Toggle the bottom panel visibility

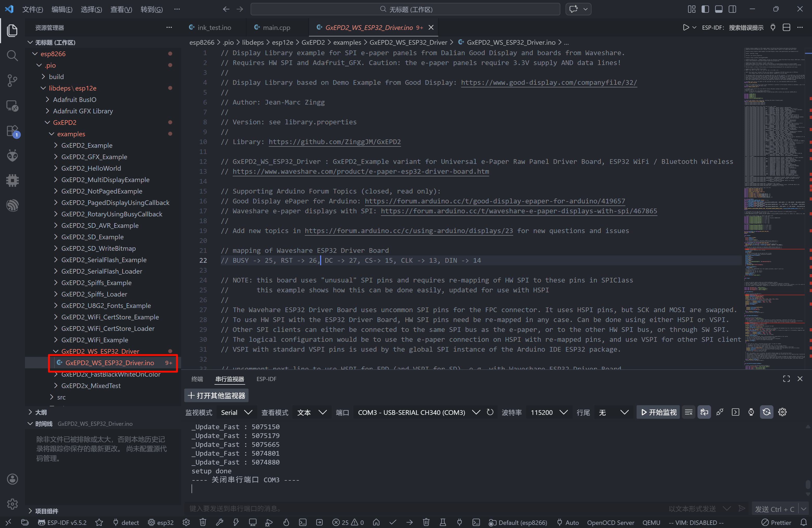719,9
